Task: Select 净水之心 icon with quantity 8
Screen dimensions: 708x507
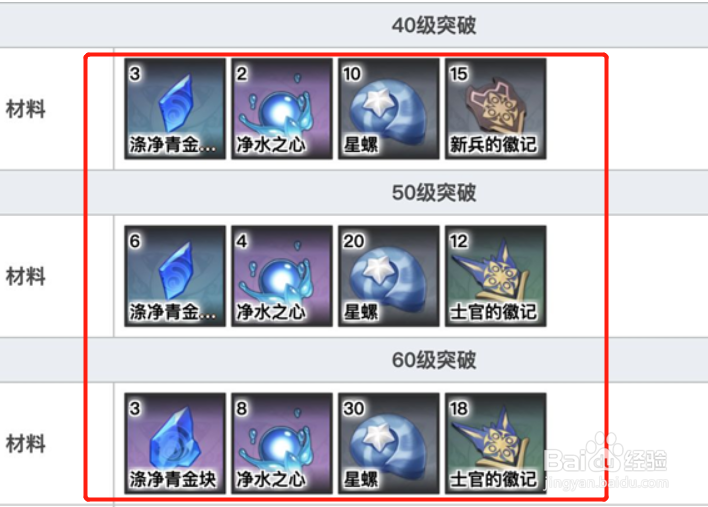Action: click(x=282, y=443)
